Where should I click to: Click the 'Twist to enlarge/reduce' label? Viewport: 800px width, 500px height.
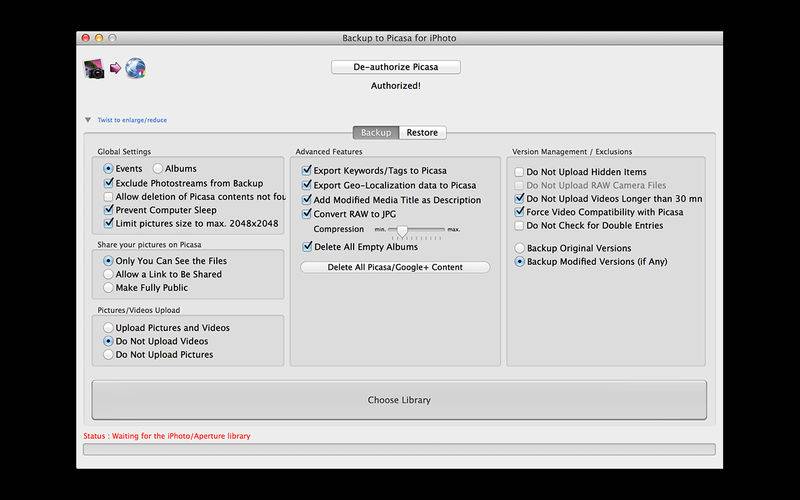point(132,120)
